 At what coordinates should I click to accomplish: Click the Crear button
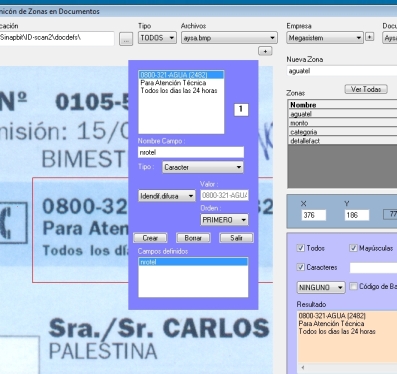(x=150, y=238)
